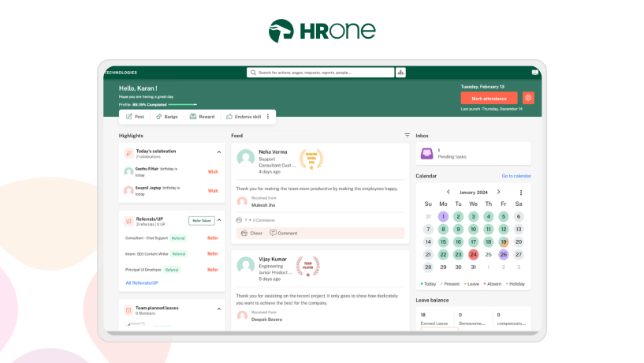Image resolution: width=644 pixels, height=363 pixels.
Task: Go to next month in calendar
Action: pos(499,192)
